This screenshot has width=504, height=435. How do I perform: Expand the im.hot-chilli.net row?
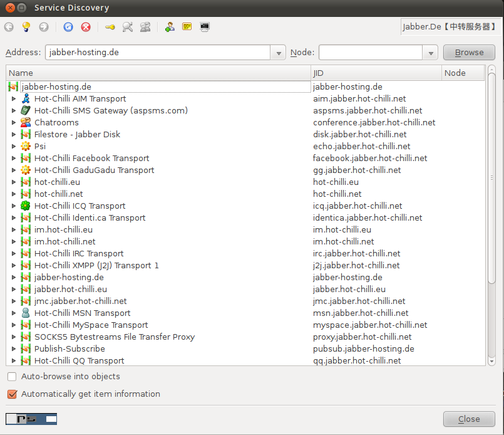pos(14,241)
